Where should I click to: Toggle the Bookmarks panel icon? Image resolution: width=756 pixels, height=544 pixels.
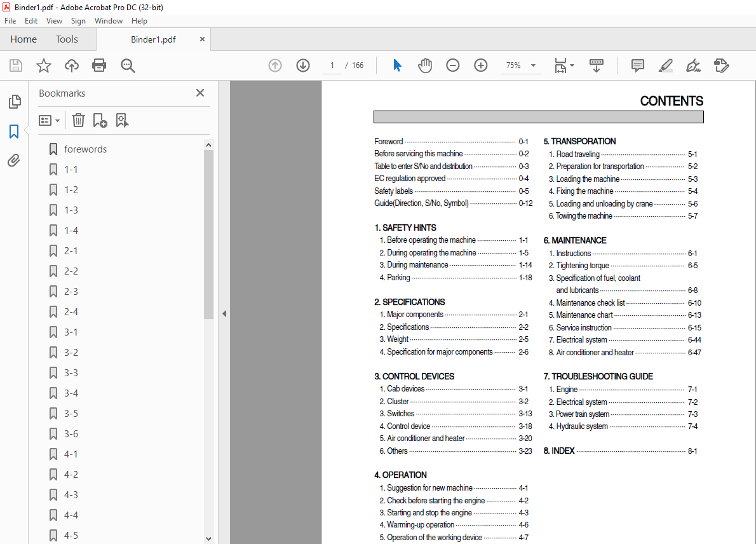pyautogui.click(x=14, y=131)
